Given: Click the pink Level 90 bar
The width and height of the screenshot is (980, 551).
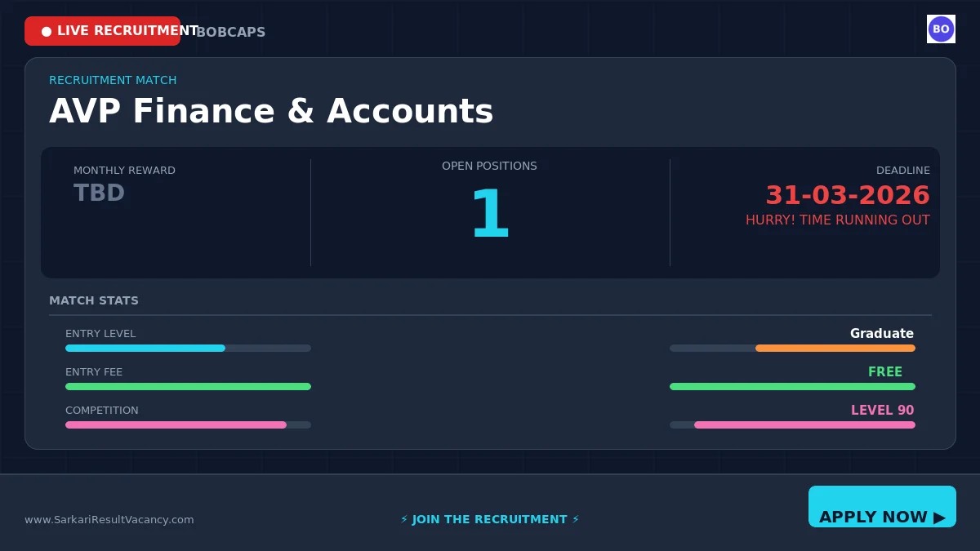Looking at the screenshot, I should (x=804, y=425).
